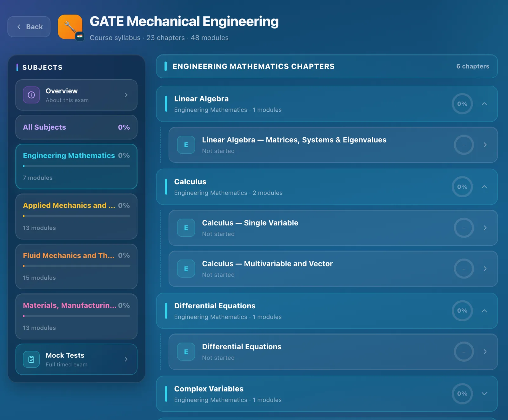Open arrow for Differential Equations module row
This screenshot has width=508, height=420.
(x=485, y=351)
